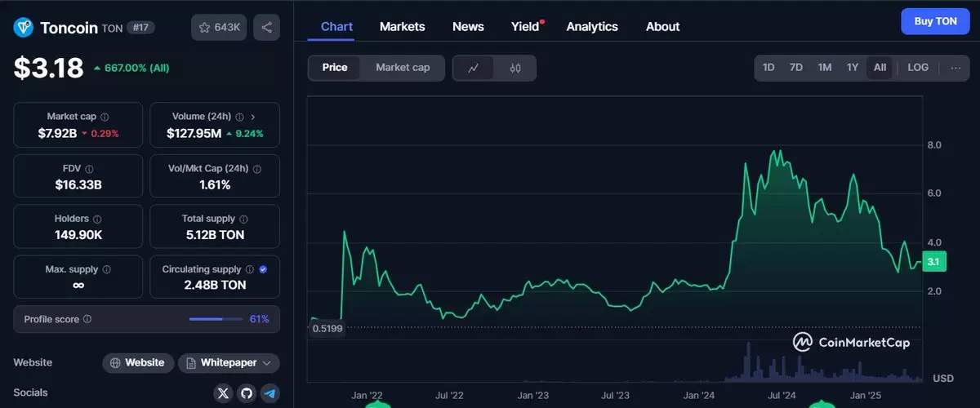This screenshot has height=408, width=980.
Task: Click the circulating supply verified badge
Action: tap(263, 269)
